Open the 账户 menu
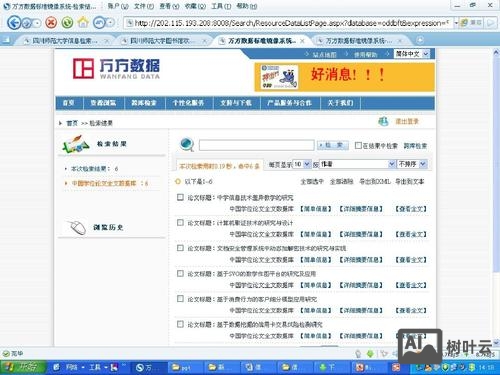 (x=118, y=6)
